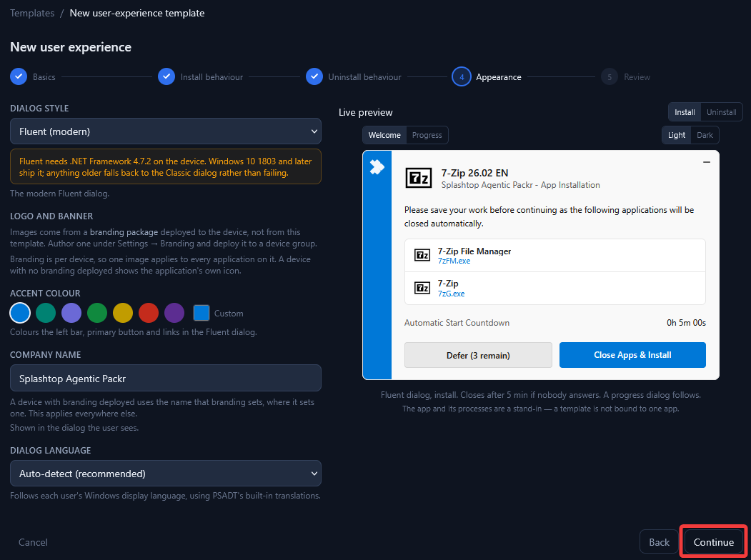Click the Custom colour label
Image resolution: width=751 pixels, height=560 pixels.
click(x=229, y=314)
